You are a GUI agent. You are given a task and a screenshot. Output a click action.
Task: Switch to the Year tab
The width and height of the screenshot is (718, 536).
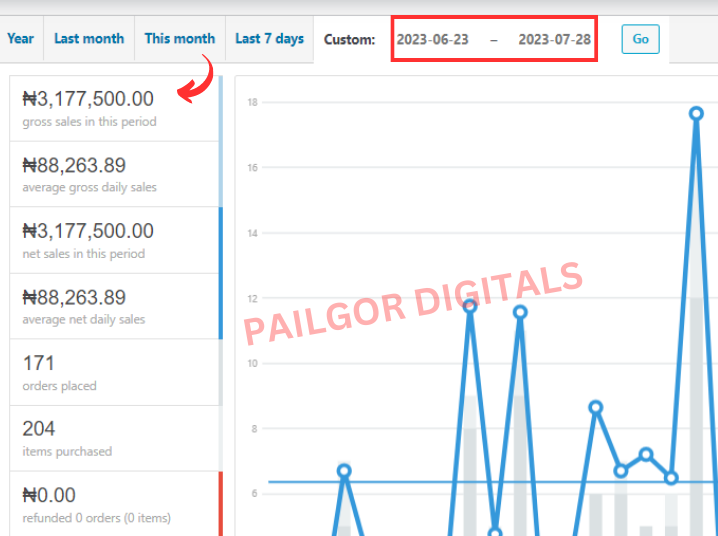(x=20, y=39)
